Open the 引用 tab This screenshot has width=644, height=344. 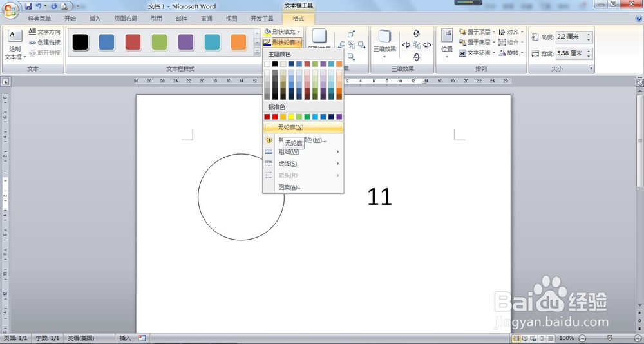tap(156, 19)
